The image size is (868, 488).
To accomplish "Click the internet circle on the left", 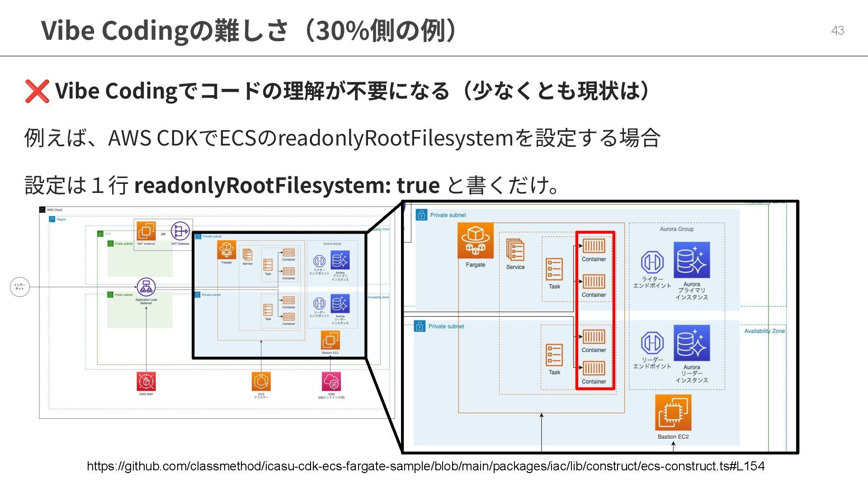I will coord(19,287).
